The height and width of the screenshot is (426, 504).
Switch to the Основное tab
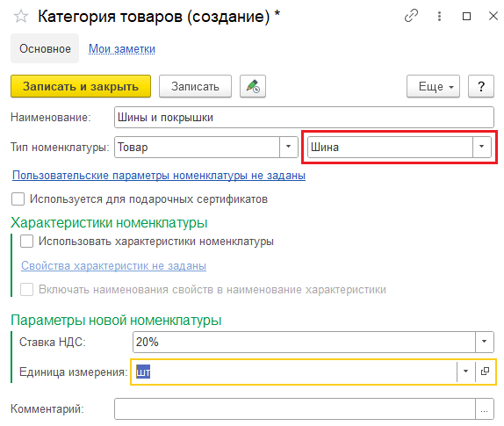(45, 48)
